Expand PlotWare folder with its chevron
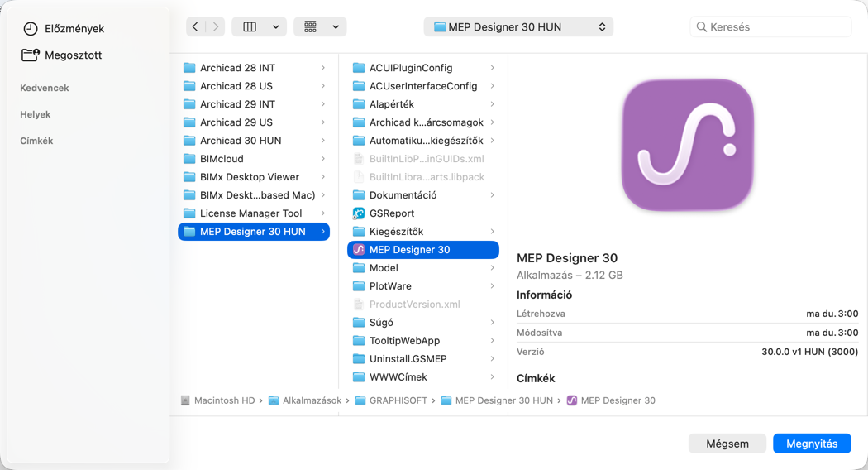868x470 pixels. (x=492, y=286)
